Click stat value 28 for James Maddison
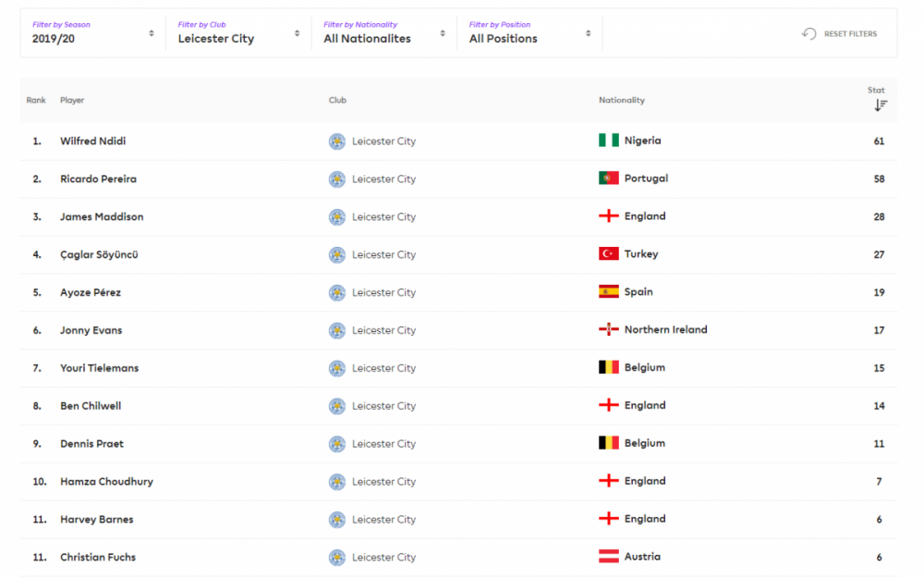This screenshot has width=924, height=578. point(880,216)
